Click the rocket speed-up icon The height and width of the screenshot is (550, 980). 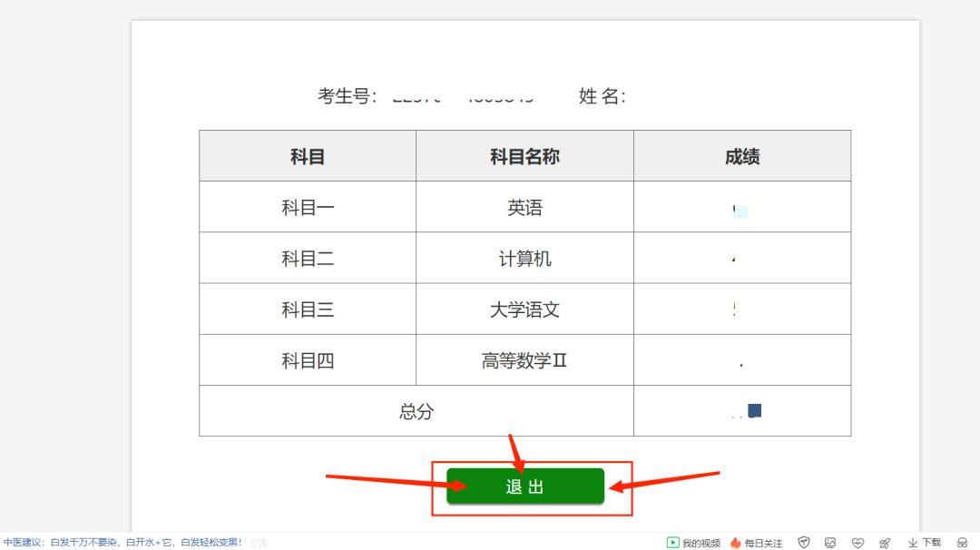(x=885, y=543)
